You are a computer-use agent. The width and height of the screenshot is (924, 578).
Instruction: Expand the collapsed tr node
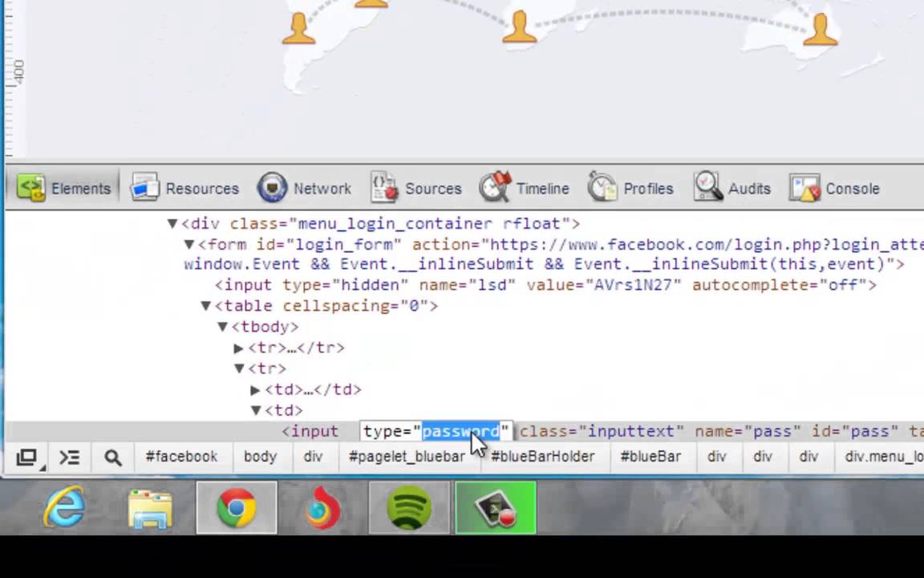239,348
